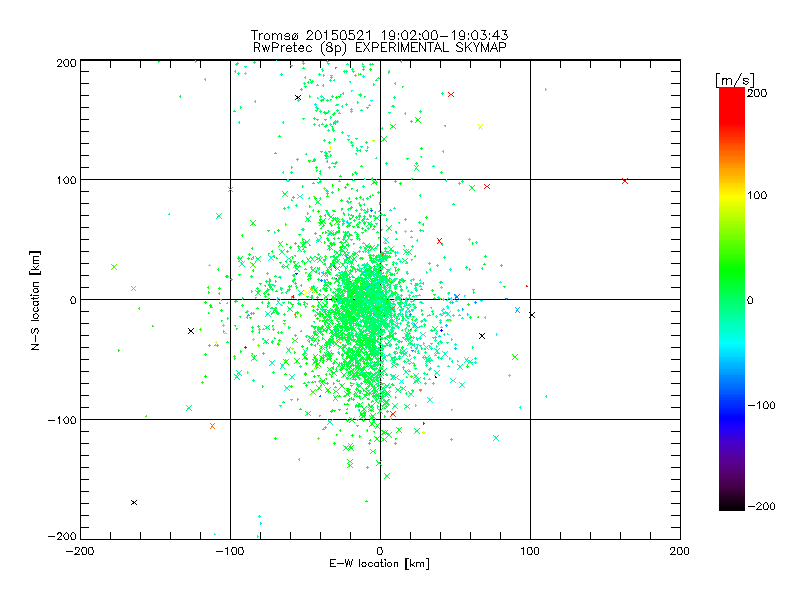The image size is (800, 600).
Task: Click the x-axis tick label "-100"
Action: tap(230, 551)
